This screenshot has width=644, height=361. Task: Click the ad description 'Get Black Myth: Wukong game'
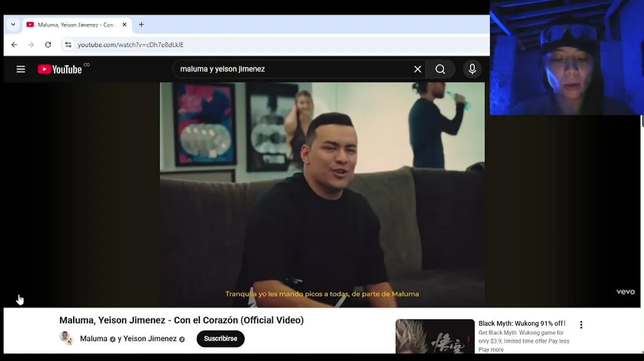point(524,341)
